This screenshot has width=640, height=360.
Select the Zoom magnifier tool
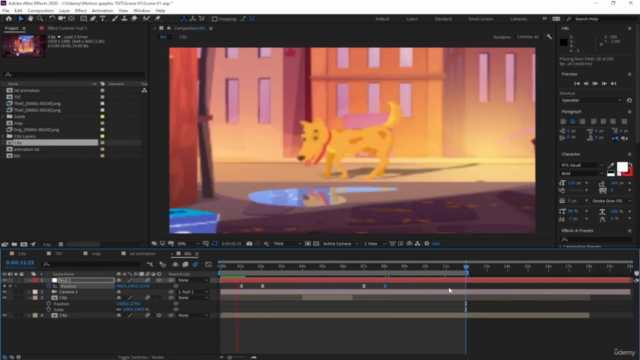(40, 19)
